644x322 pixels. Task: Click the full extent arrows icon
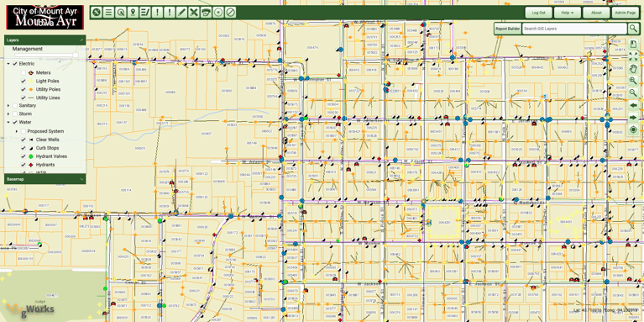pyautogui.click(x=633, y=56)
